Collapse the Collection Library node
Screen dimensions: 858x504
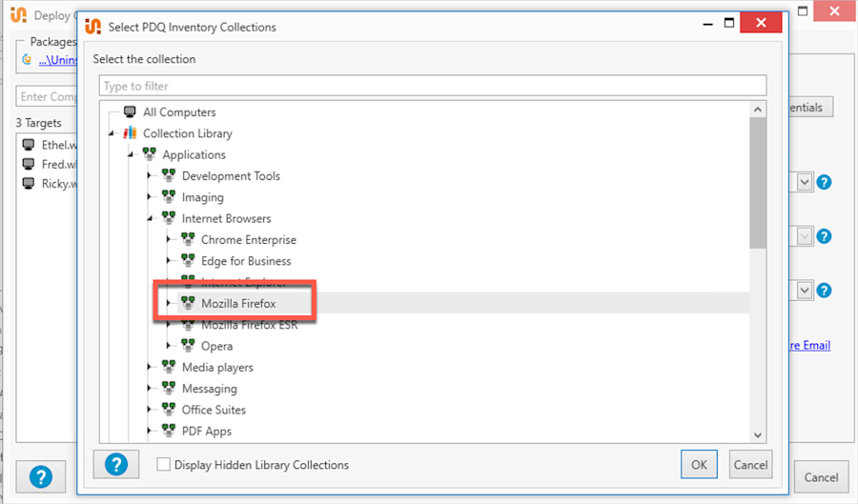[x=112, y=133]
